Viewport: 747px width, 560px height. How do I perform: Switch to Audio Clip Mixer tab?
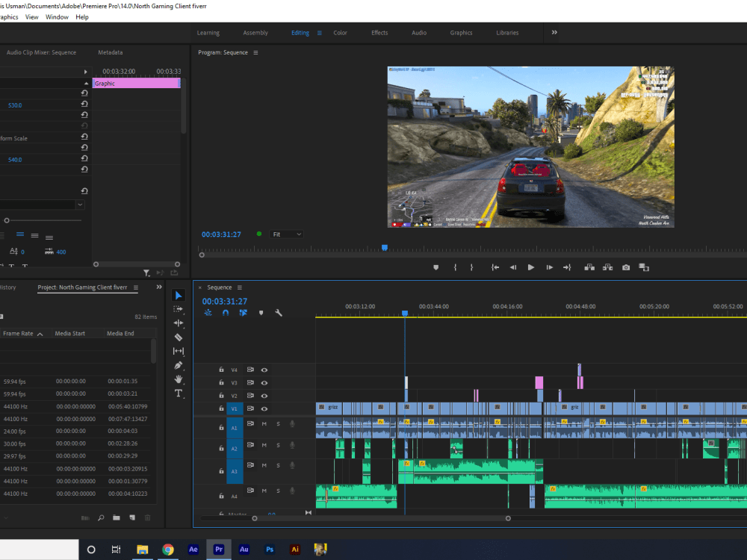41,52
